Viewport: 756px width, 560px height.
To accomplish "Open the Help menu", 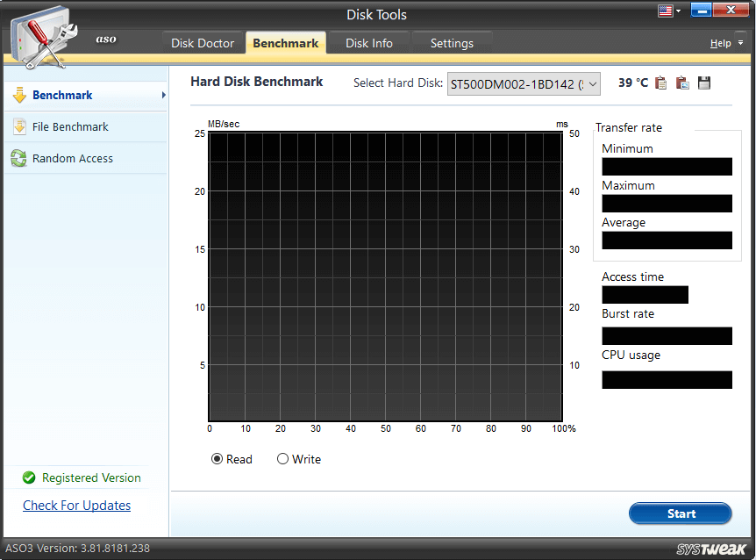I will pos(720,43).
